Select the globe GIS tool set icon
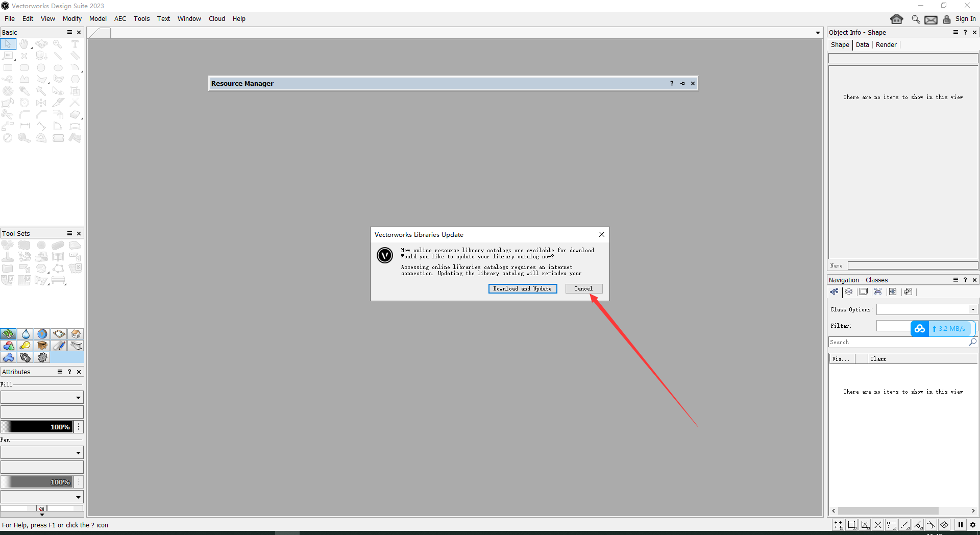This screenshot has height=535, width=980. (x=42, y=334)
